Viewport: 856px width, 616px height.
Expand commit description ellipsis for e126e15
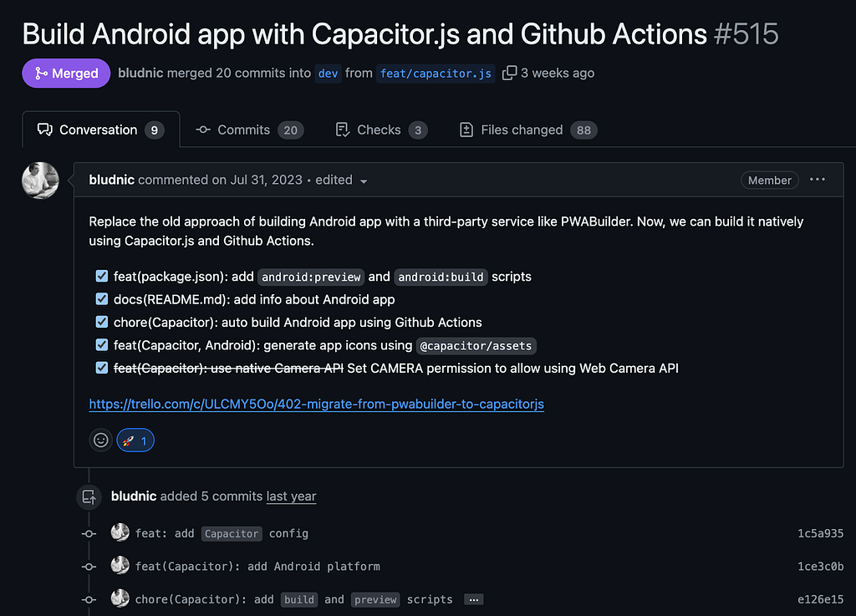tap(473, 599)
